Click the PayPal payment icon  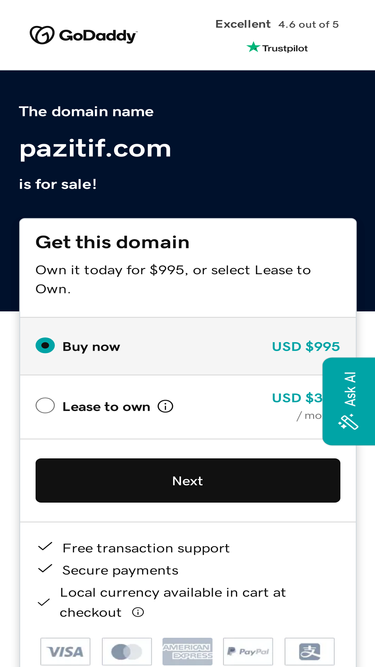[x=248, y=651]
